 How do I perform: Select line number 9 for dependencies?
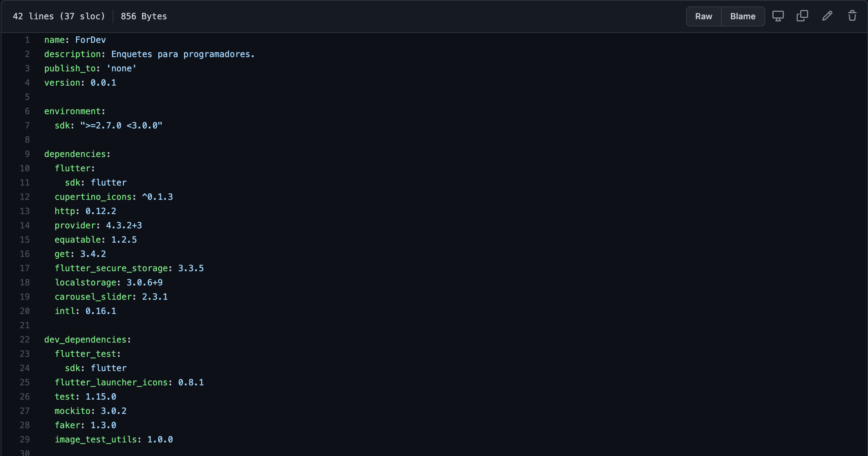click(27, 154)
